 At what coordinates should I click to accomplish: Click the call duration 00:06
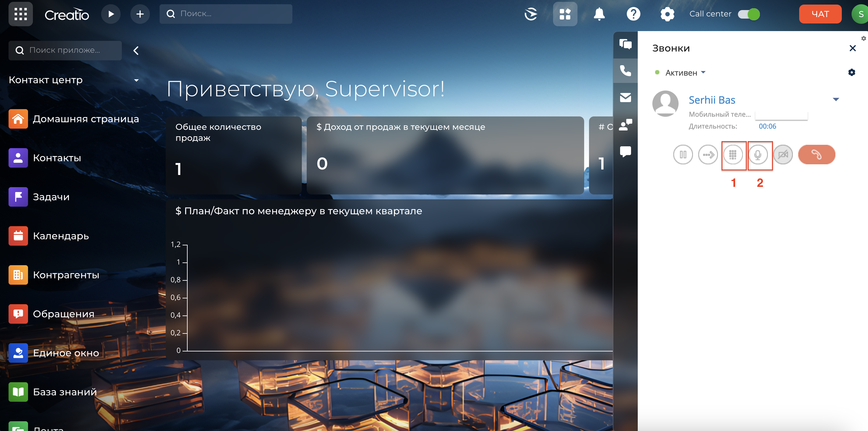click(x=767, y=126)
